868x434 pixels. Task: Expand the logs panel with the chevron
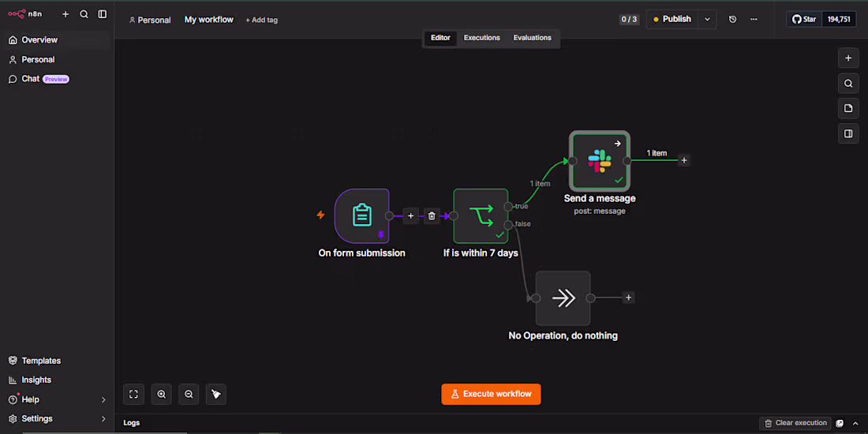855,424
